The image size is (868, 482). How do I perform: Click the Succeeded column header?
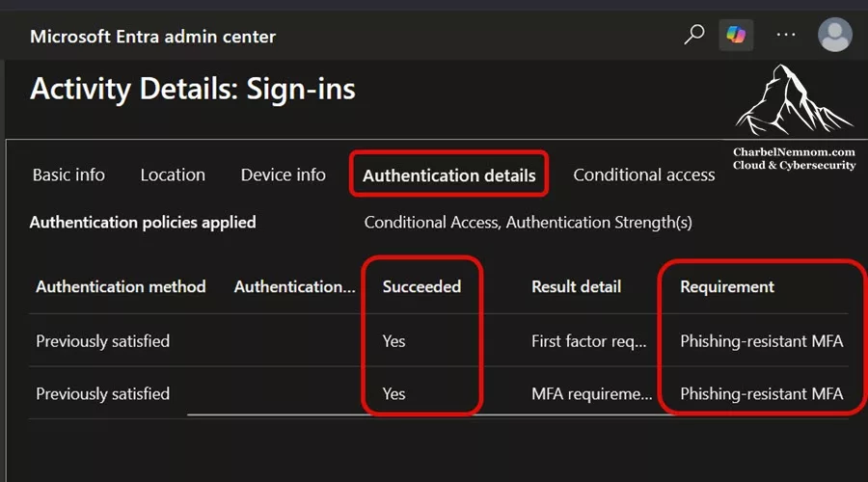point(421,286)
